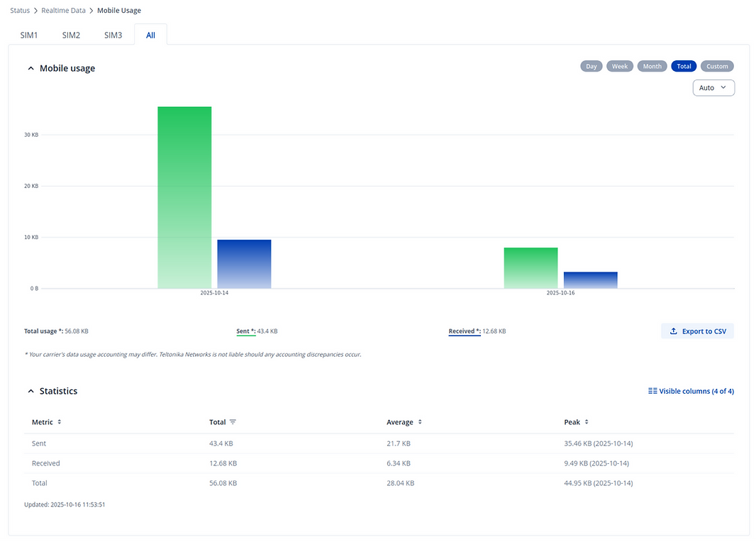Open the Realtime Data breadcrumb link
756x542 pixels.
[x=63, y=10]
